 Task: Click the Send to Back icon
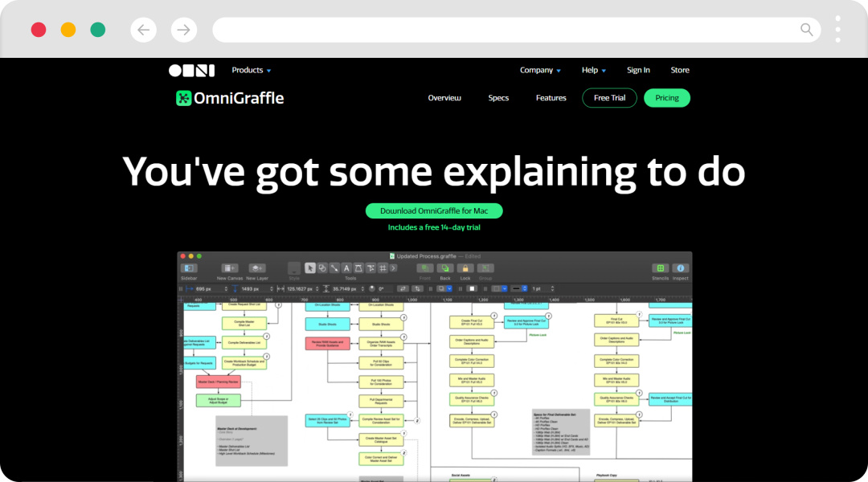(x=445, y=268)
